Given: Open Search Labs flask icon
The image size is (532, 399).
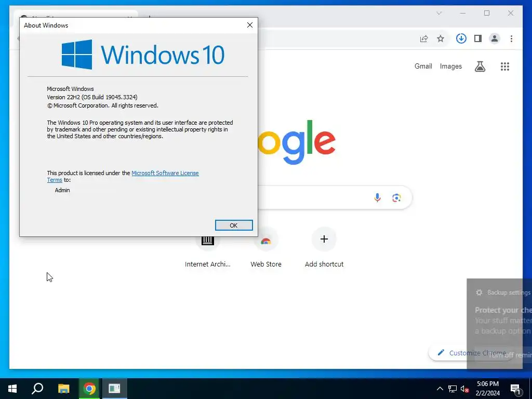Looking at the screenshot, I should [x=480, y=66].
